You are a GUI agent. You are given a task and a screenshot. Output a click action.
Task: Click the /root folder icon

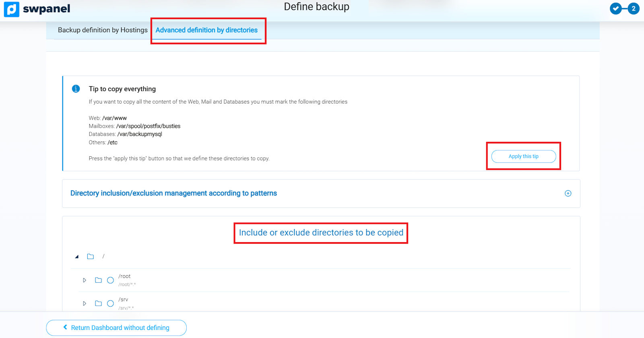[x=98, y=280]
